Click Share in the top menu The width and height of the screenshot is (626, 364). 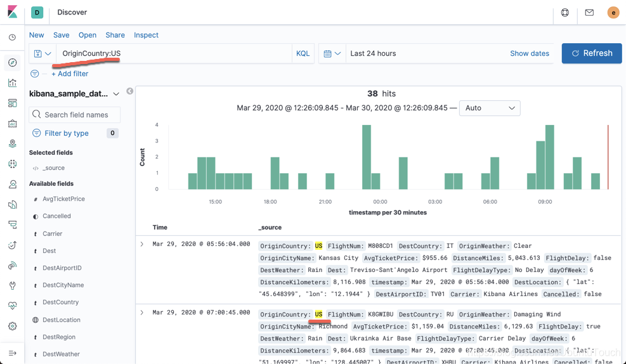[x=115, y=35]
